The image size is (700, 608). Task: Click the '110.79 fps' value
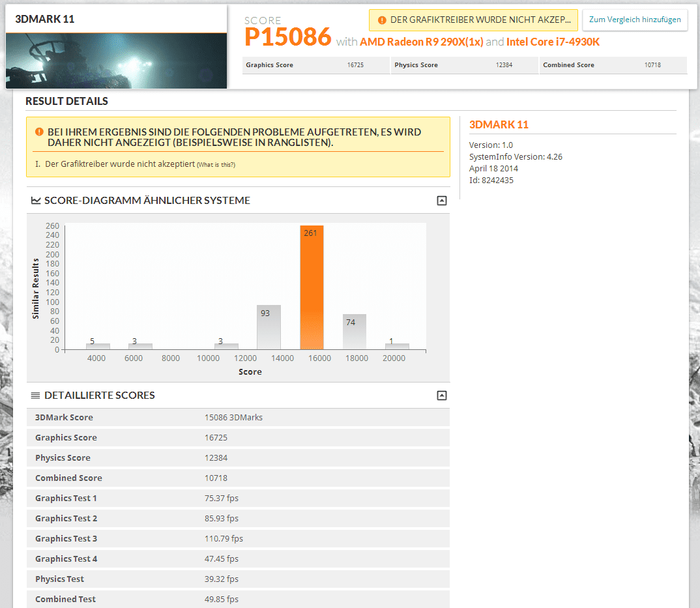[x=224, y=538]
